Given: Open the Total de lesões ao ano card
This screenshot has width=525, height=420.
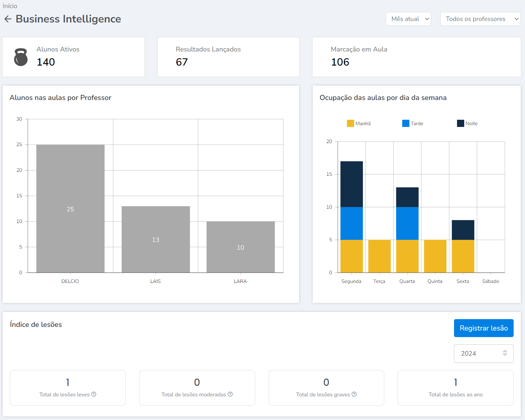Looking at the screenshot, I should click(455, 388).
